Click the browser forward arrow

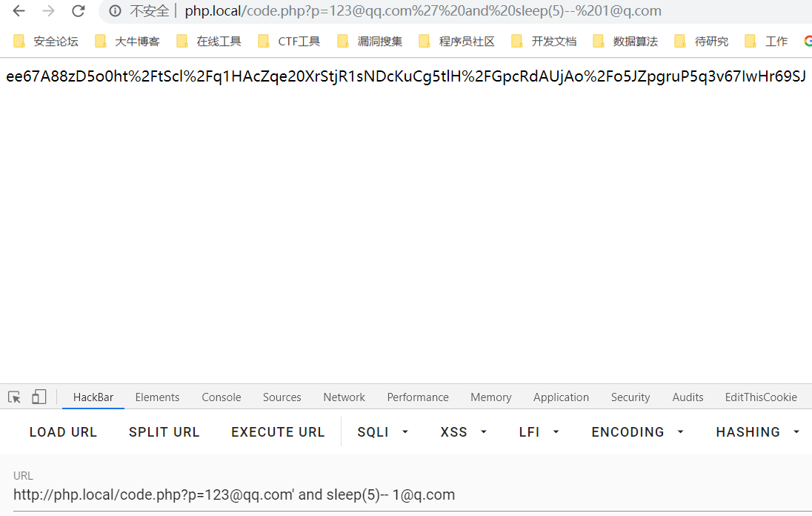[x=48, y=11]
